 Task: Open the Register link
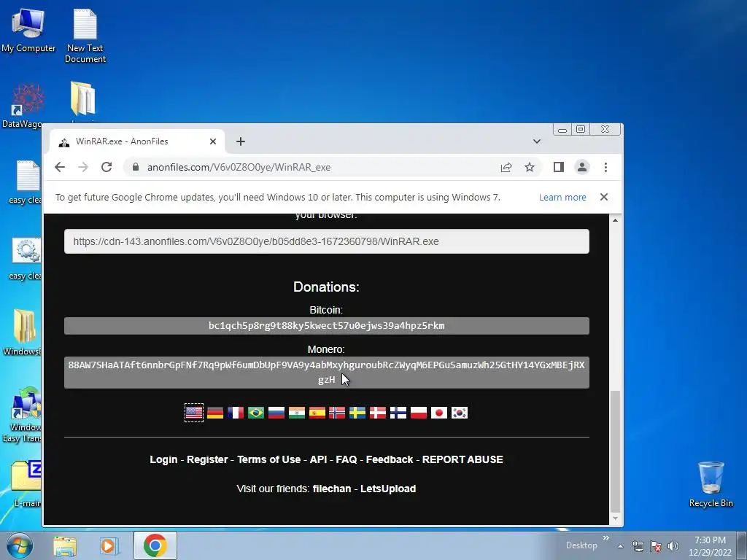(207, 459)
